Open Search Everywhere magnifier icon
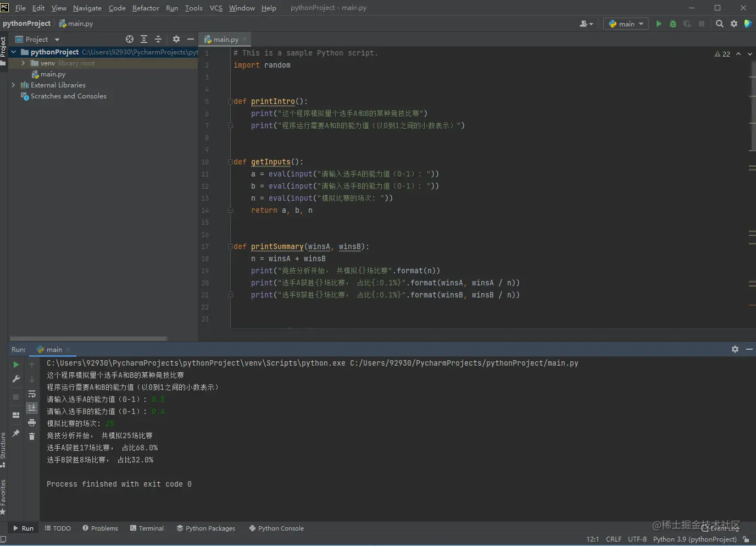 point(720,24)
